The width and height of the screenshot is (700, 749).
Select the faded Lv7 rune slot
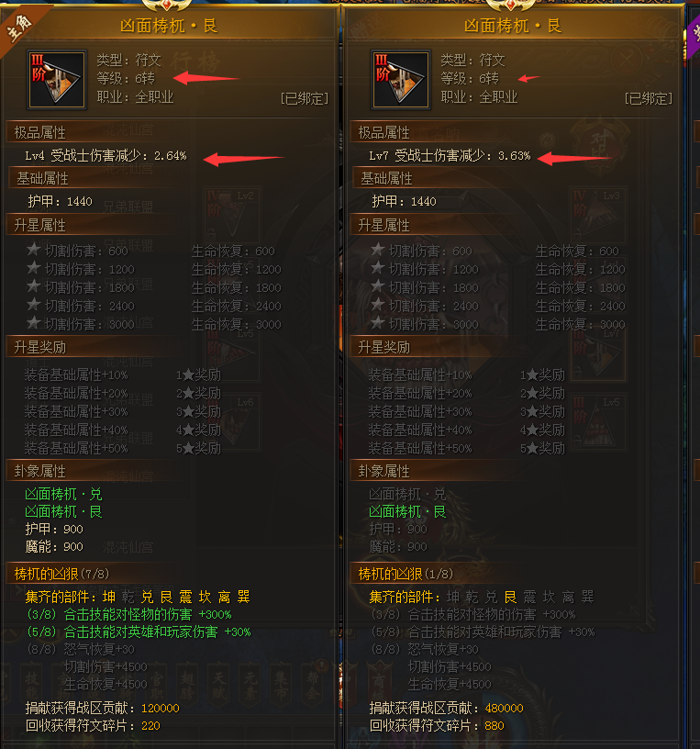[599, 353]
